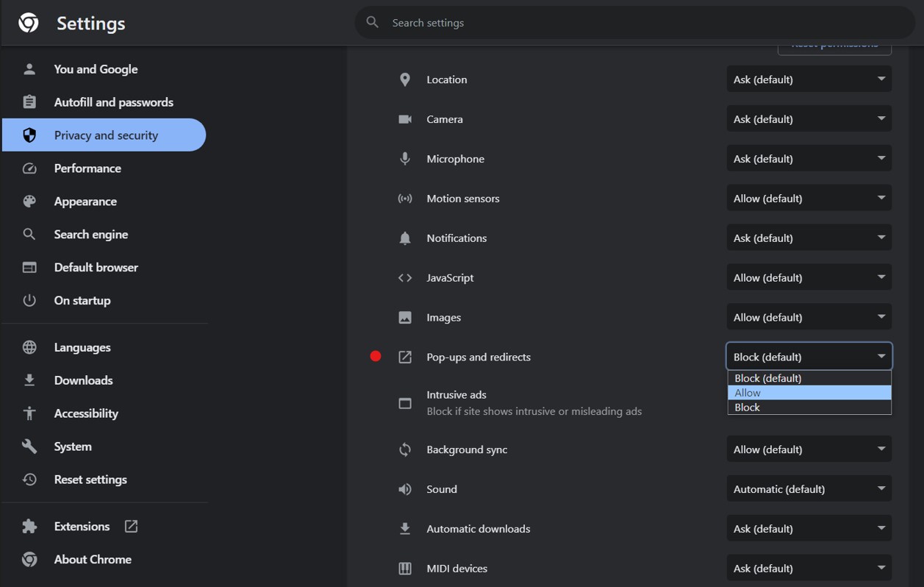Choose Block option in pop-ups dropdown list
Image resolution: width=924 pixels, height=587 pixels.
(809, 408)
